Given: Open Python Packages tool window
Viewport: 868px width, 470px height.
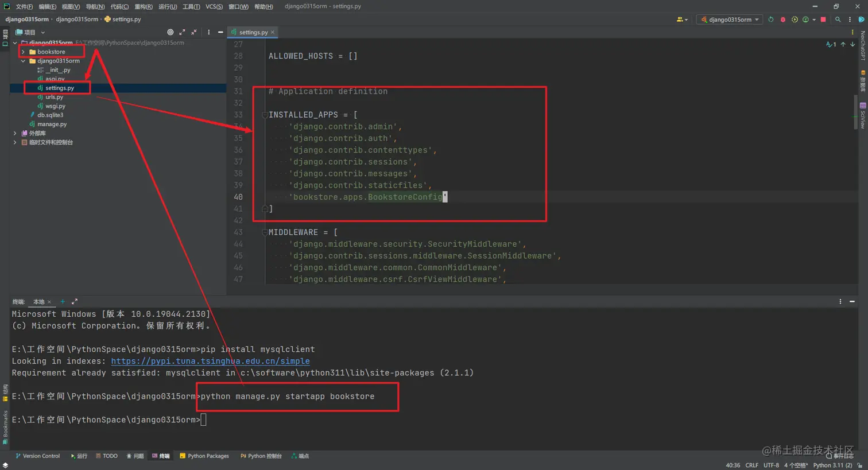Looking at the screenshot, I should 204,456.
